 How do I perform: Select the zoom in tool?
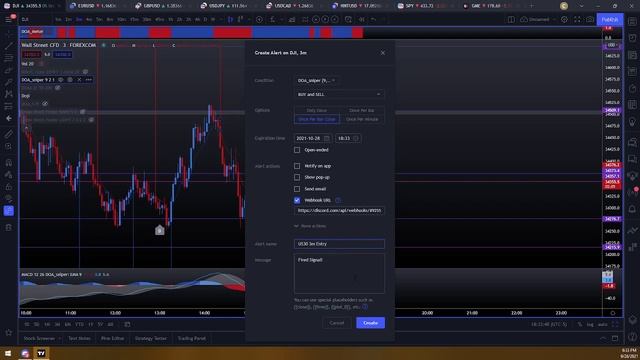9,147
